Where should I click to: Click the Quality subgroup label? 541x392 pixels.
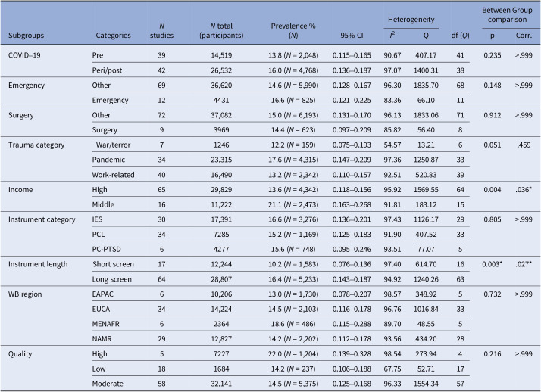coord(20,353)
